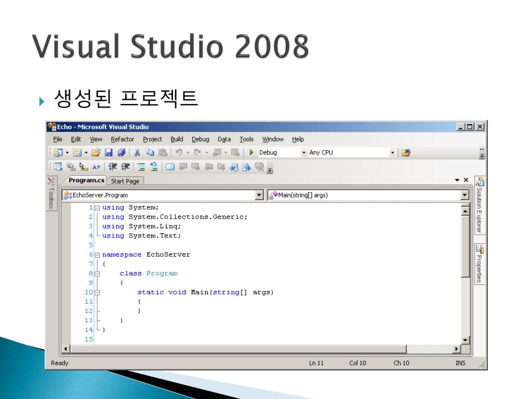Click the Cut scissors icon
Image resolution: width=532 pixels, height=399 pixels.
[137, 153]
